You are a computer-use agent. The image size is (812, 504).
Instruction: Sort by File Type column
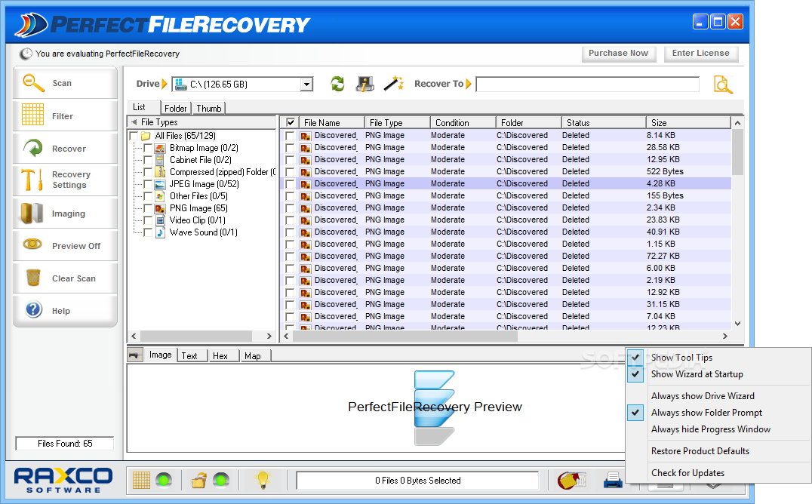(397, 123)
